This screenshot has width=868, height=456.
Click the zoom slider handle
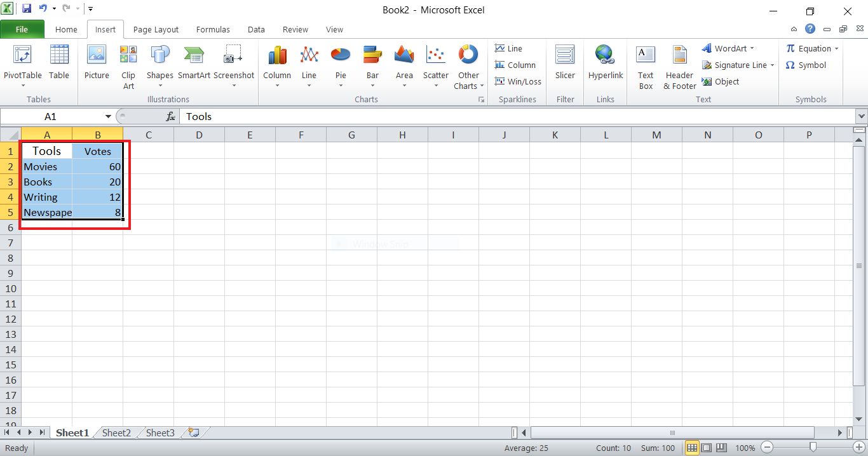pos(813,448)
